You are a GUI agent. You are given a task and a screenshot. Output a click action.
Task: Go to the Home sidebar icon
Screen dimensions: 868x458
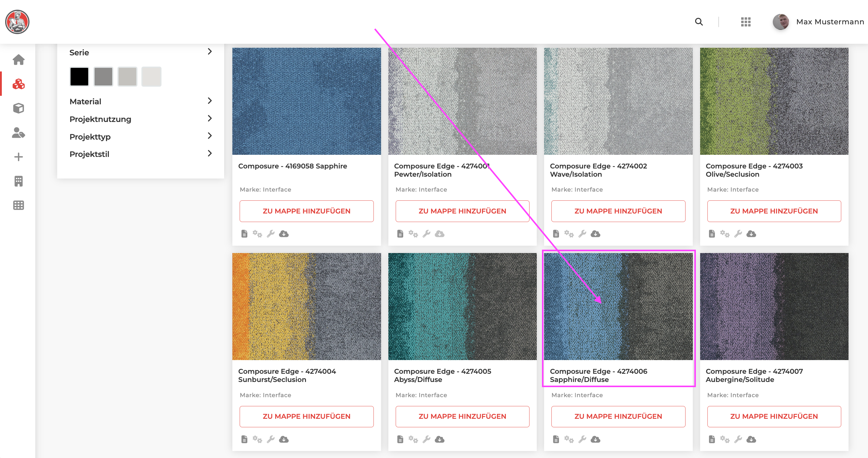point(19,60)
